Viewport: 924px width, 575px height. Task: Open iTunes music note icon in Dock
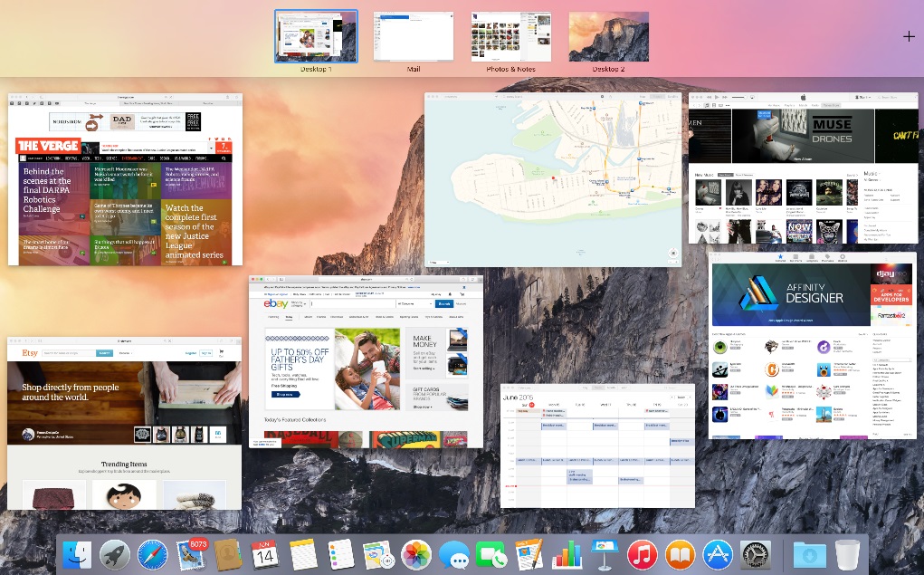(643, 555)
